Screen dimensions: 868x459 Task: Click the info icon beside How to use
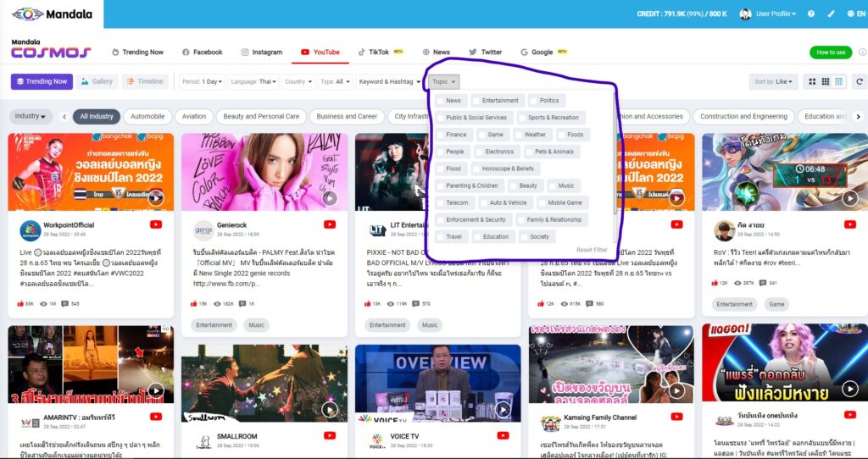pyautogui.click(x=862, y=52)
